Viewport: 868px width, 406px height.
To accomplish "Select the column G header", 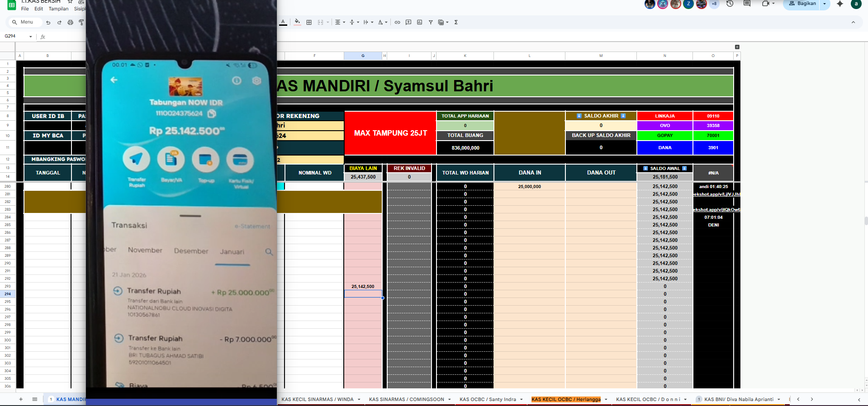I will [x=363, y=56].
